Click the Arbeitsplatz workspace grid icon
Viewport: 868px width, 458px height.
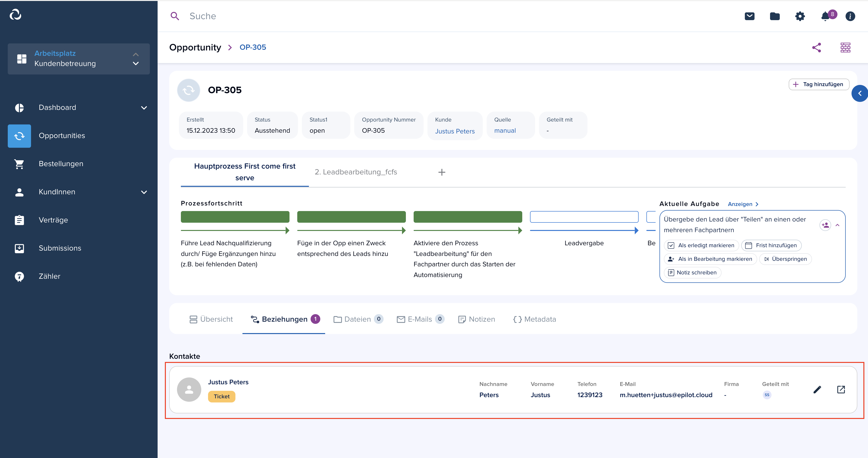tap(22, 59)
